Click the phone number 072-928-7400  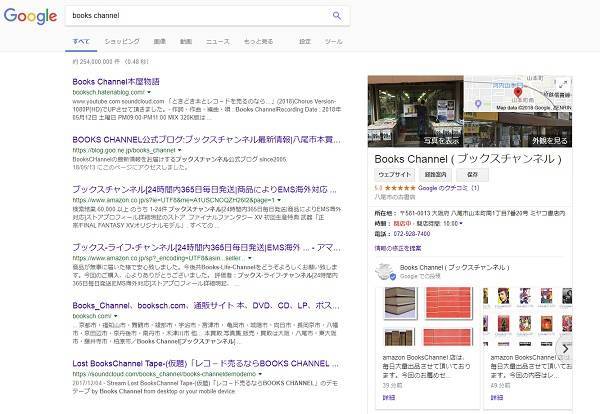click(x=412, y=234)
